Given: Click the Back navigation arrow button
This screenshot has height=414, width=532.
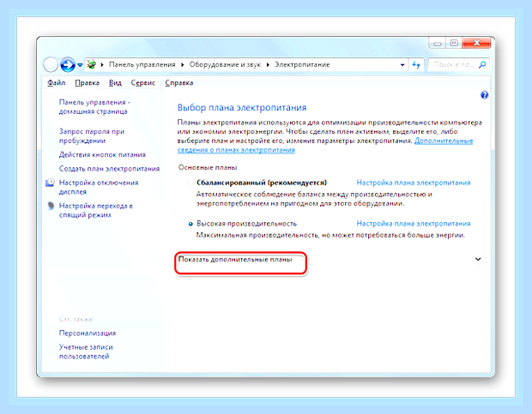Looking at the screenshot, I should tap(51, 64).
